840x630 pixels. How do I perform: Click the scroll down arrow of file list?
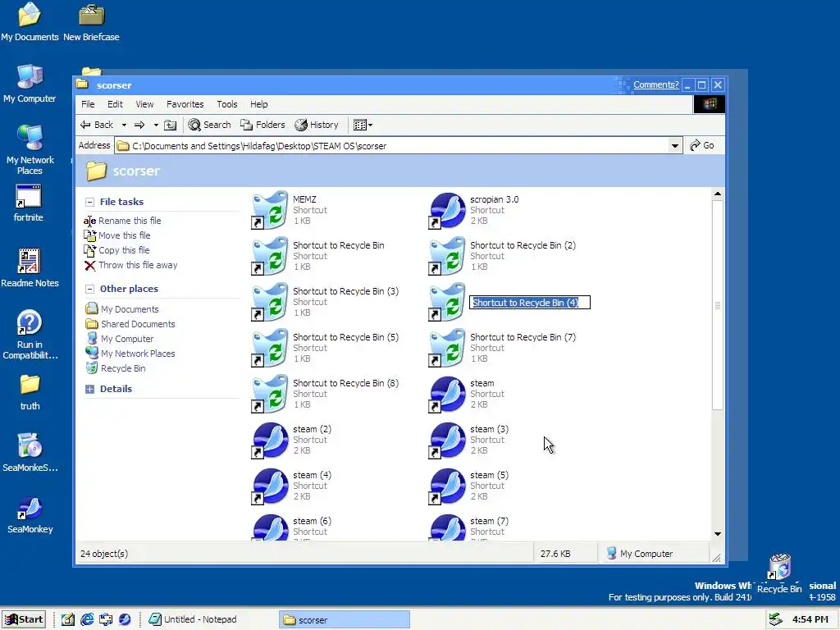tap(717, 534)
